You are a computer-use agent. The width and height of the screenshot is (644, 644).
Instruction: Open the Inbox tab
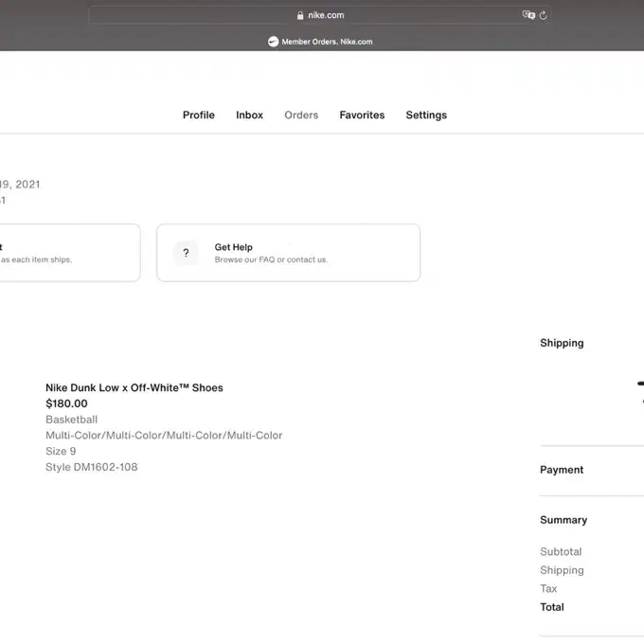pyautogui.click(x=249, y=115)
